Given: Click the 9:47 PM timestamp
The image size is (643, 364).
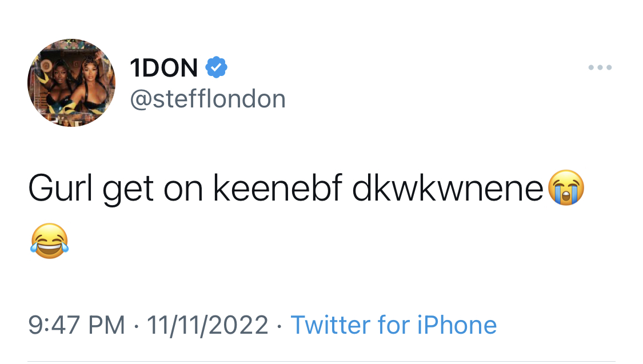Looking at the screenshot, I should (x=76, y=326).
